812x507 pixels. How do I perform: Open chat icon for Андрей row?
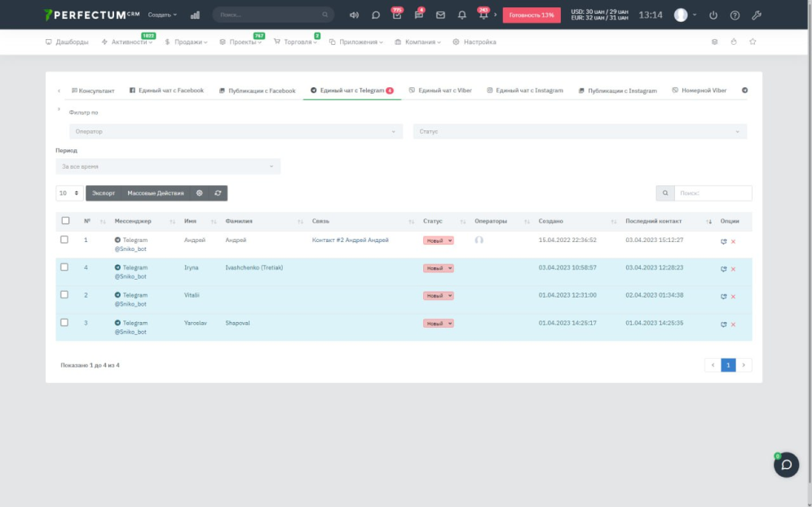coord(723,241)
